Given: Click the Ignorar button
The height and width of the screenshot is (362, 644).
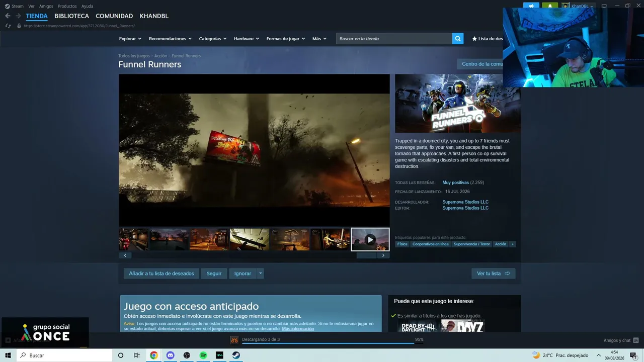Looking at the screenshot, I should [x=243, y=274].
